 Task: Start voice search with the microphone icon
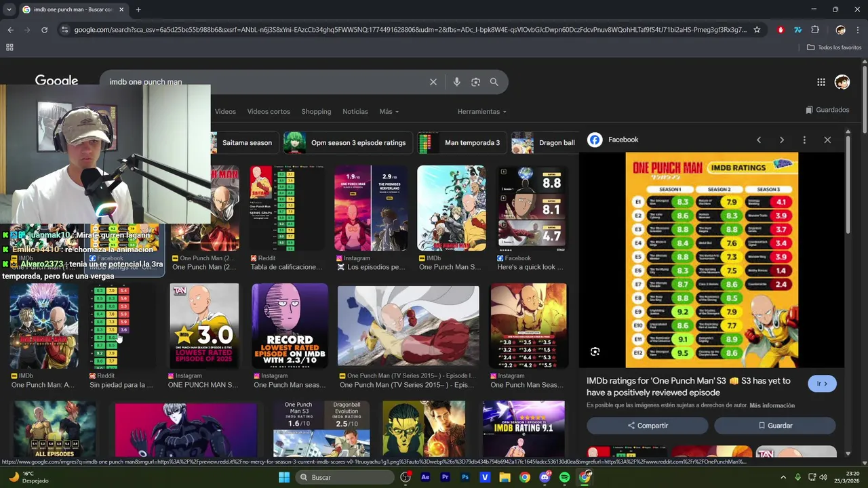456,82
